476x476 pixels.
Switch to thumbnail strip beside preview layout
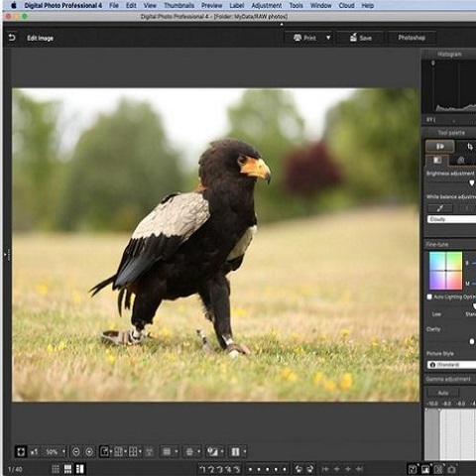(x=80, y=469)
